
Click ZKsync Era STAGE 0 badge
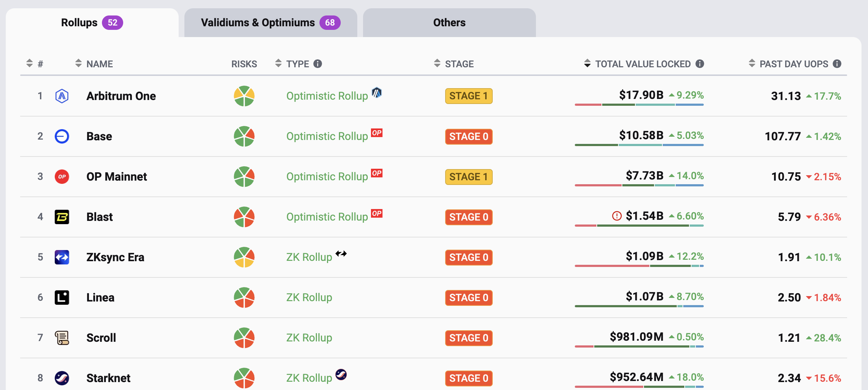(x=469, y=257)
